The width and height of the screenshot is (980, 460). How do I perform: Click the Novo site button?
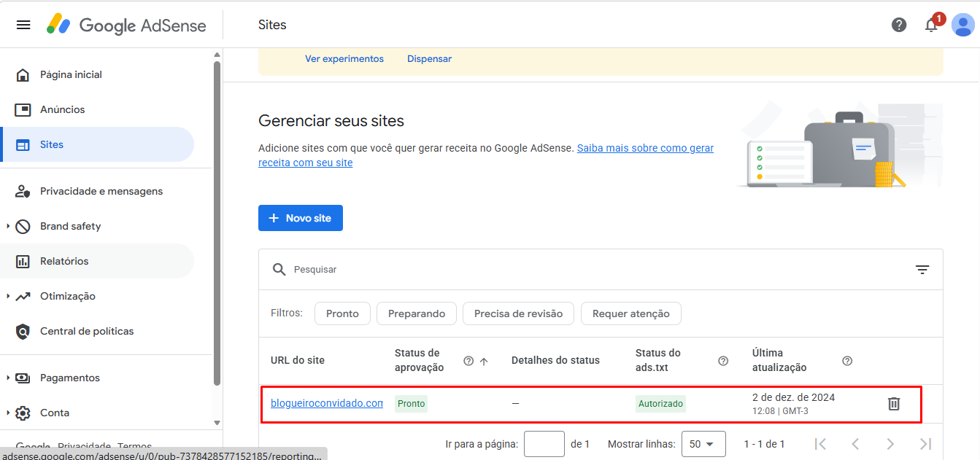(x=301, y=218)
